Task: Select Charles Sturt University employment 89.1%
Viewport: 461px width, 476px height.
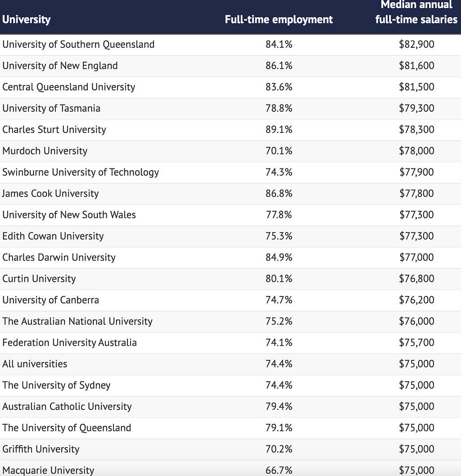Action: click(x=279, y=130)
